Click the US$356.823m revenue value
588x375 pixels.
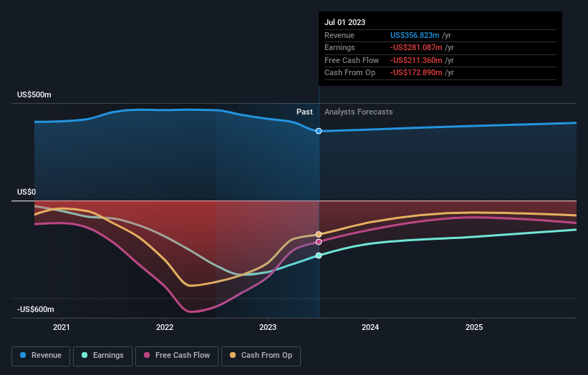click(x=415, y=35)
